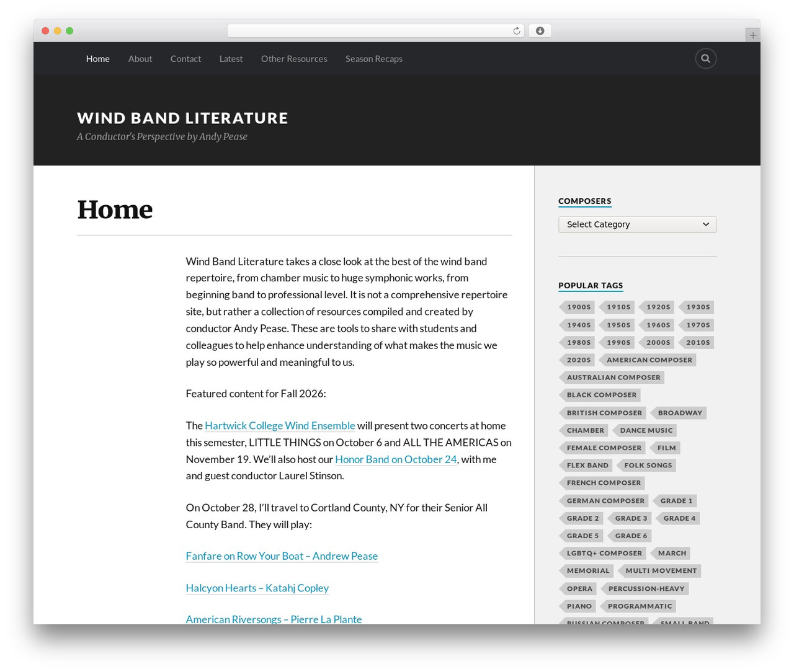Select the Female Composer tag

(x=602, y=448)
